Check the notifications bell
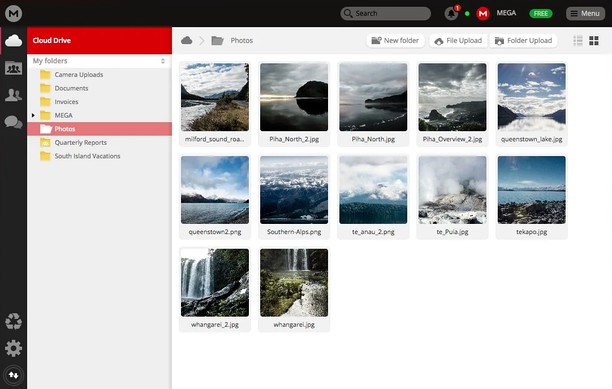This screenshot has width=612, height=389. [x=452, y=13]
